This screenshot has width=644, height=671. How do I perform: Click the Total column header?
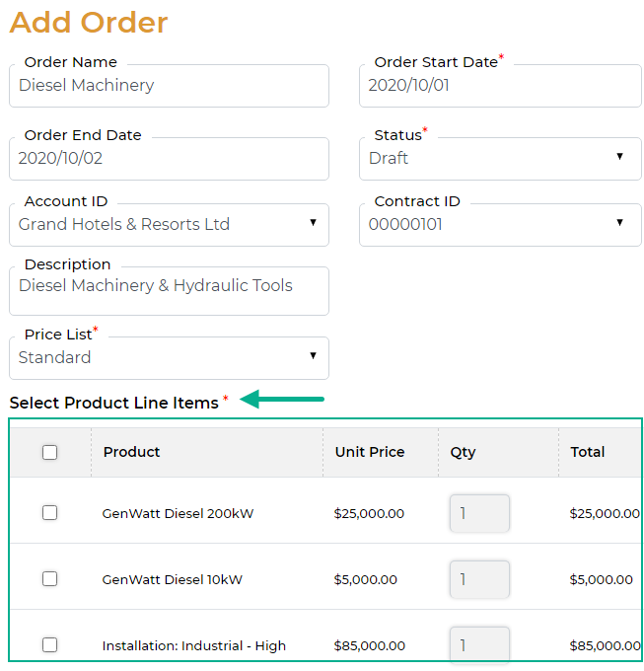(x=588, y=452)
